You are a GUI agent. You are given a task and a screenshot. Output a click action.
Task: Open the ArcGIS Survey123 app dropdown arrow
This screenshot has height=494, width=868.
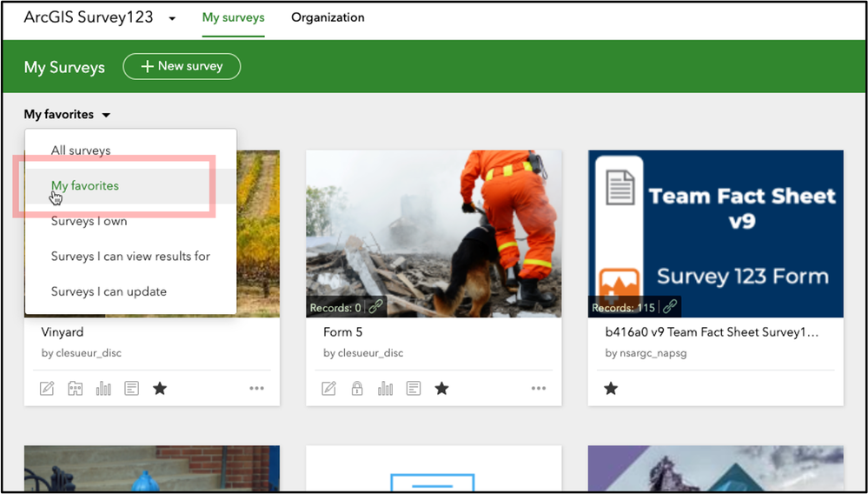tap(172, 19)
